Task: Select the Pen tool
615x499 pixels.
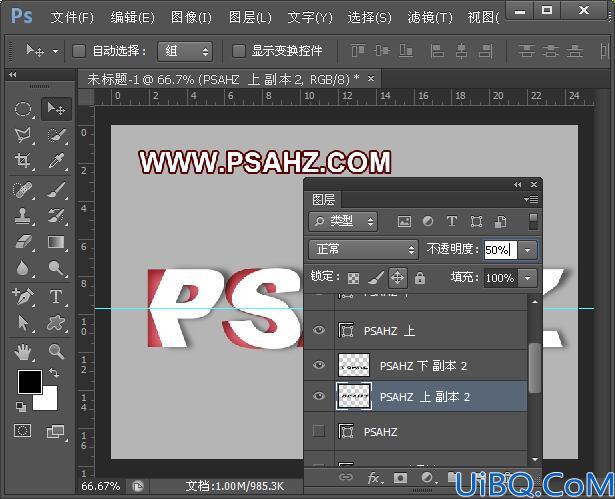Action: click(x=23, y=297)
